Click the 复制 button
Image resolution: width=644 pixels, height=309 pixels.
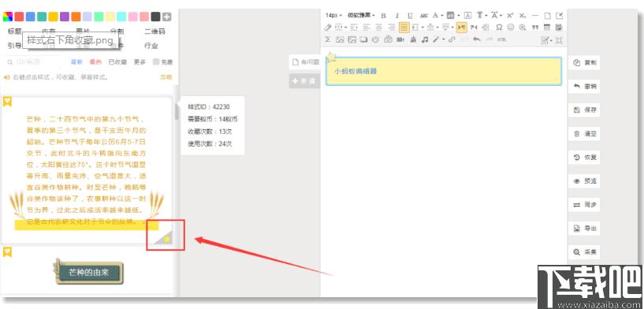[583, 63]
